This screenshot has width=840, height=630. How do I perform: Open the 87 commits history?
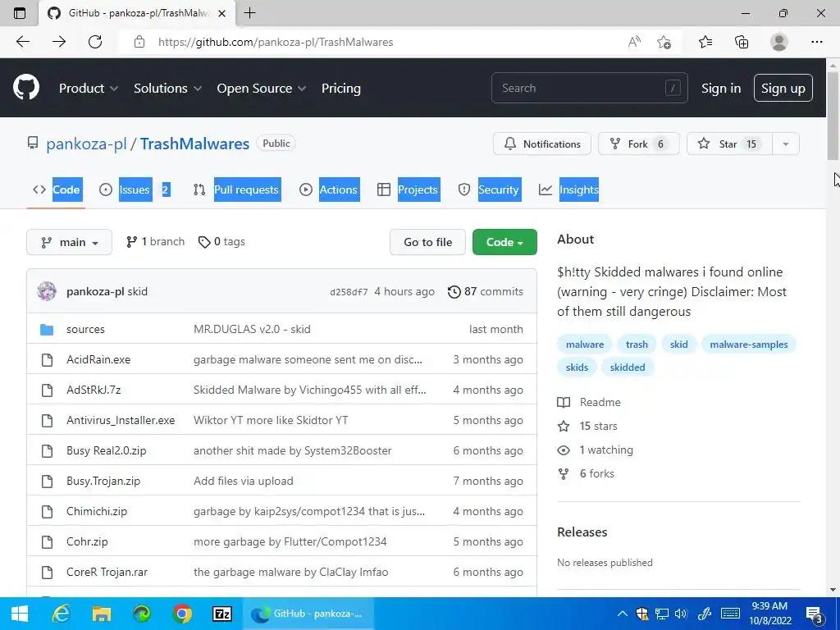click(x=486, y=291)
